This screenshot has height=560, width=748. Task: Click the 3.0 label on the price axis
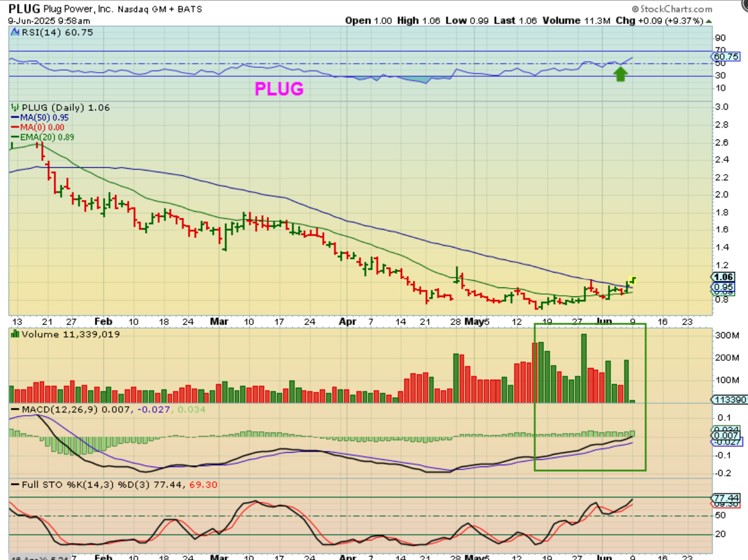click(x=721, y=107)
